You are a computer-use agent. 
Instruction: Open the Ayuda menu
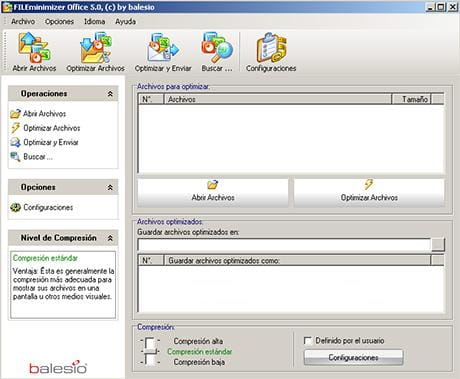tap(125, 21)
